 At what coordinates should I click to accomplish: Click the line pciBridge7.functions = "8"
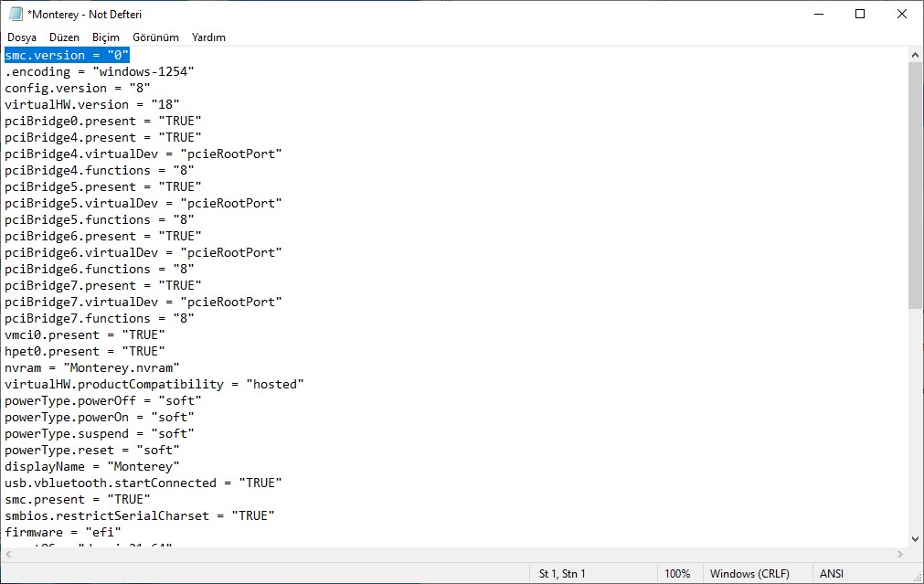coord(99,319)
